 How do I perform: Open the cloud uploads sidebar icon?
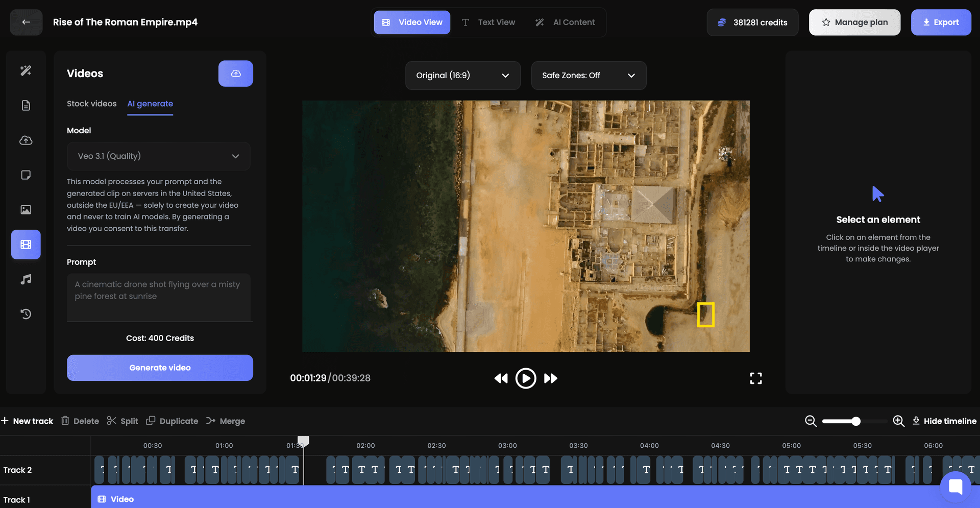[26, 140]
